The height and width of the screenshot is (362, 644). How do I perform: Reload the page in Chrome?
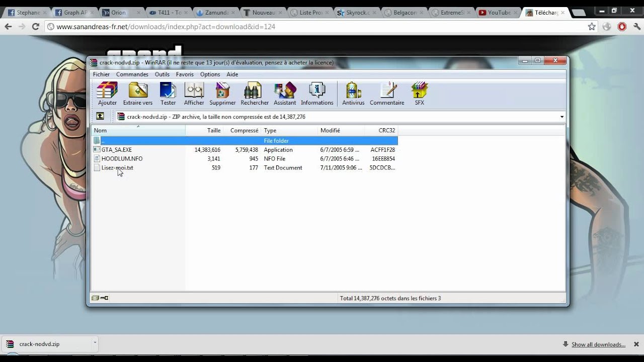(36, 27)
